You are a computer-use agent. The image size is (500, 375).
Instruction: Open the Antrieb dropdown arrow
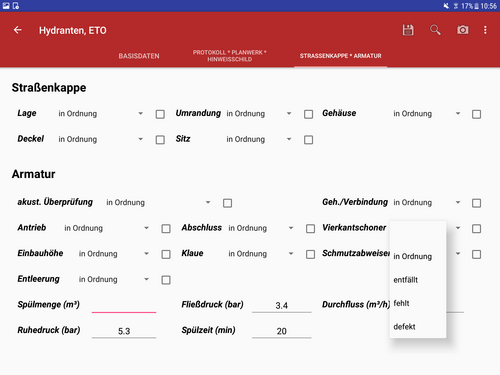pyautogui.click(x=146, y=228)
